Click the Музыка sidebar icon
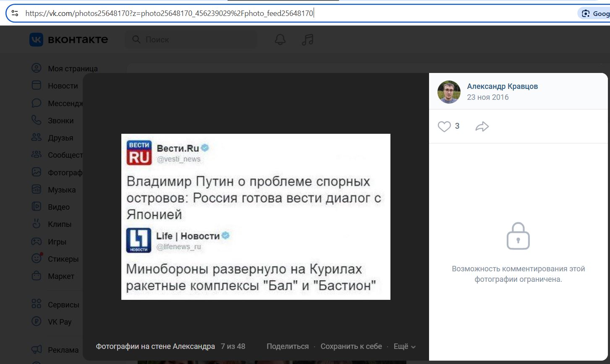This screenshot has width=610, height=364. (x=37, y=189)
